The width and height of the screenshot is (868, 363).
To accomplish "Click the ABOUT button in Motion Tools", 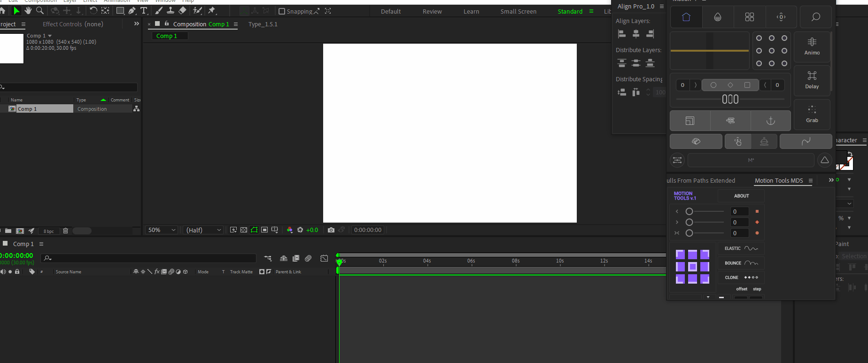I will point(742,196).
